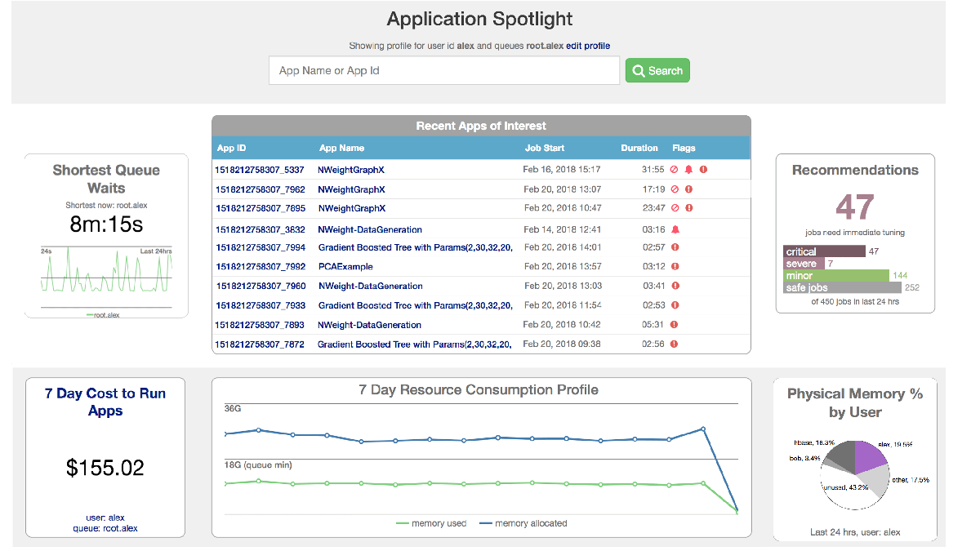This screenshot has width=980, height=551.
Task: Click the magnifier icon in Search button
Action: click(639, 71)
